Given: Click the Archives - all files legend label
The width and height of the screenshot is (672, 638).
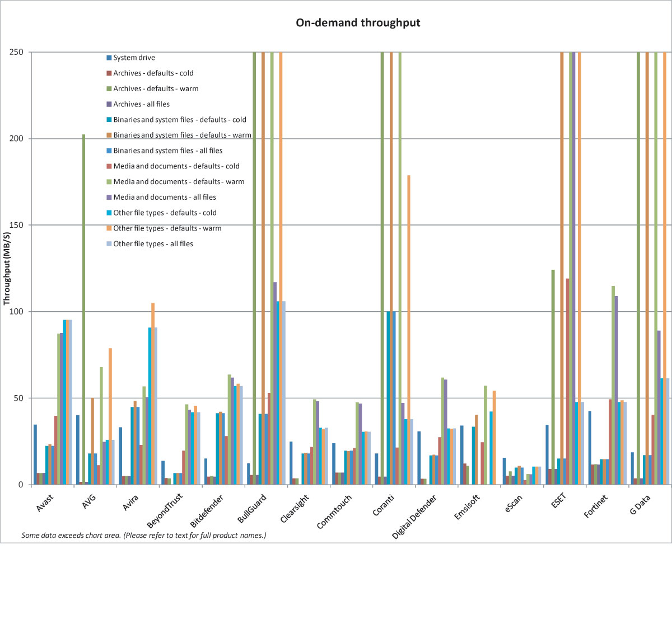Looking at the screenshot, I should pos(141,104).
